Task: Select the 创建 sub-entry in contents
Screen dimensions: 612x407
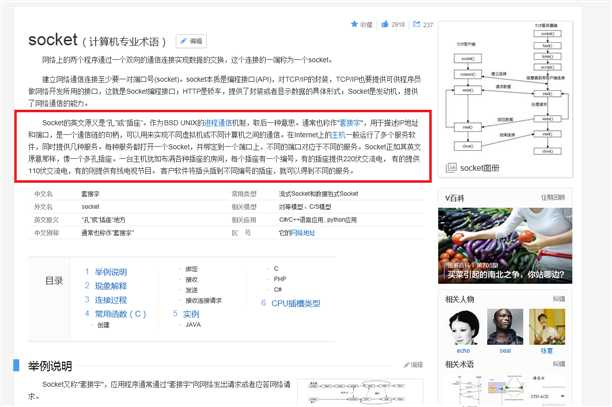Action: pyautogui.click(x=103, y=325)
